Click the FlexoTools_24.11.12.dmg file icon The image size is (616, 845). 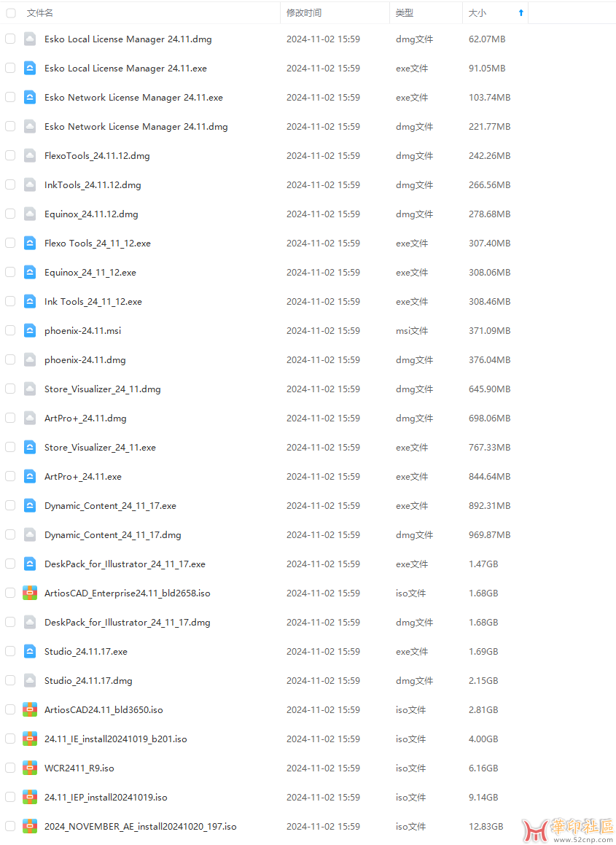pyautogui.click(x=30, y=155)
